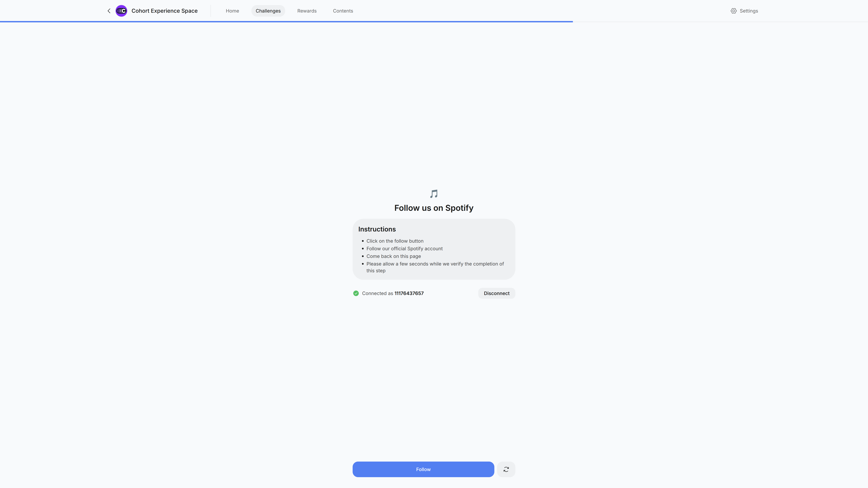The width and height of the screenshot is (868, 488).
Task: Click the refresh verification icon button
Action: click(x=506, y=469)
